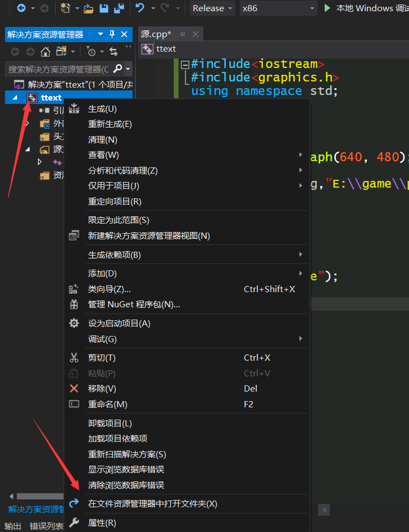
Task: Open the ttext scope navigation box in editor
Action: click(275, 49)
